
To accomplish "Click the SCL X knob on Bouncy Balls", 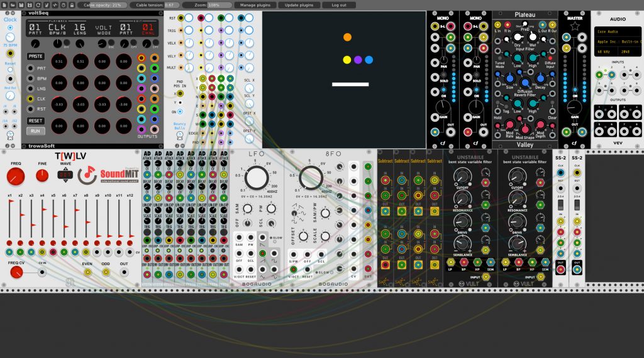I will tap(249, 88).
